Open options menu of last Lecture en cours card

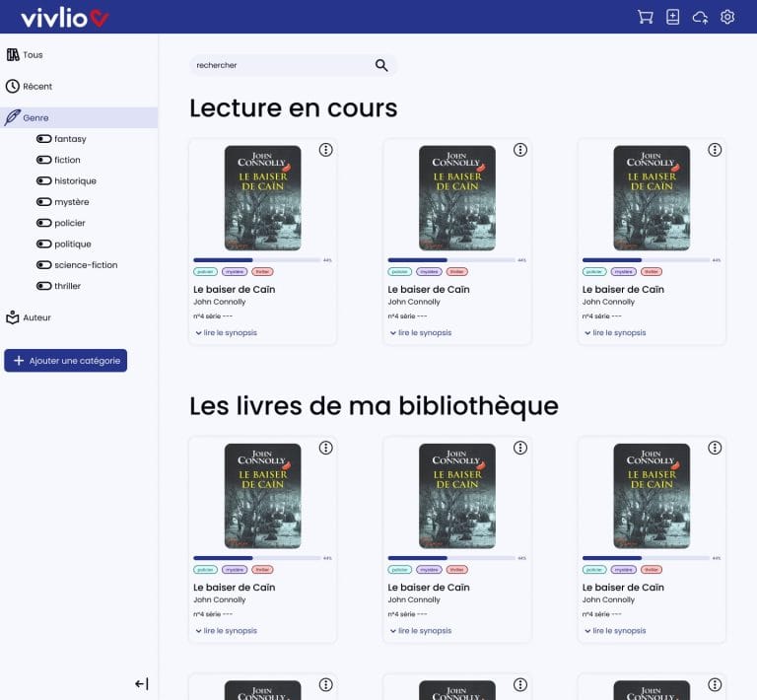715,150
